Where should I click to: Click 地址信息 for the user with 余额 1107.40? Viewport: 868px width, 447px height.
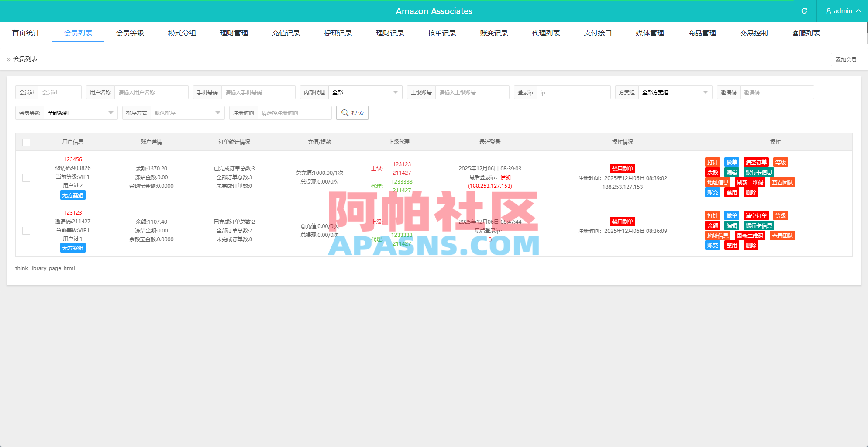click(718, 236)
